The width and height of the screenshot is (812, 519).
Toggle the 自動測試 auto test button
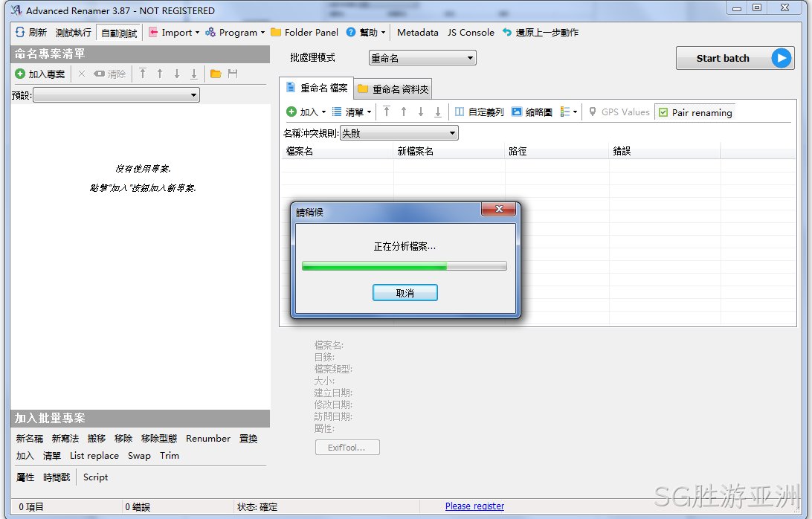119,33
